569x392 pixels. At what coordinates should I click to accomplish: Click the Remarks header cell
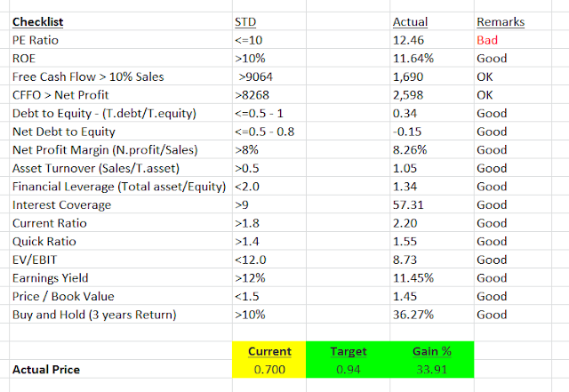coord(512,21)
